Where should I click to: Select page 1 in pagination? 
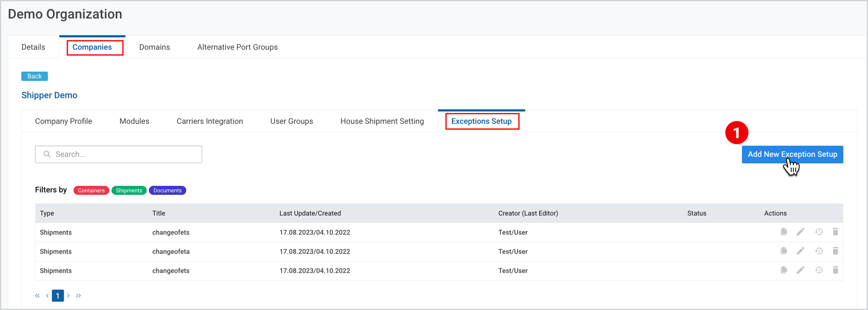pos(58,296)
